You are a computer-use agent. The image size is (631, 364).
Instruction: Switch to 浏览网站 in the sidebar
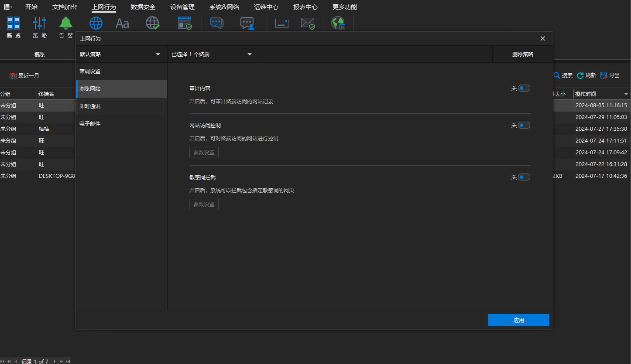coord(121,88)
